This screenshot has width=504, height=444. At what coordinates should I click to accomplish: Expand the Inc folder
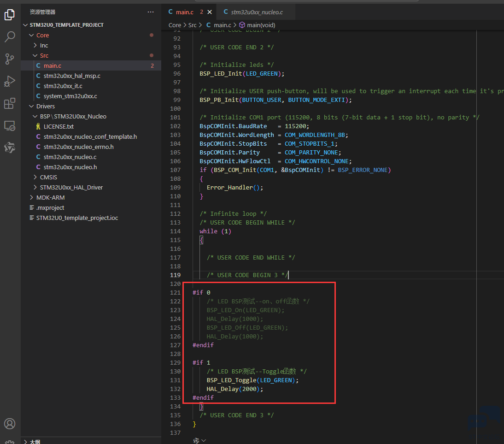(35, 45)
